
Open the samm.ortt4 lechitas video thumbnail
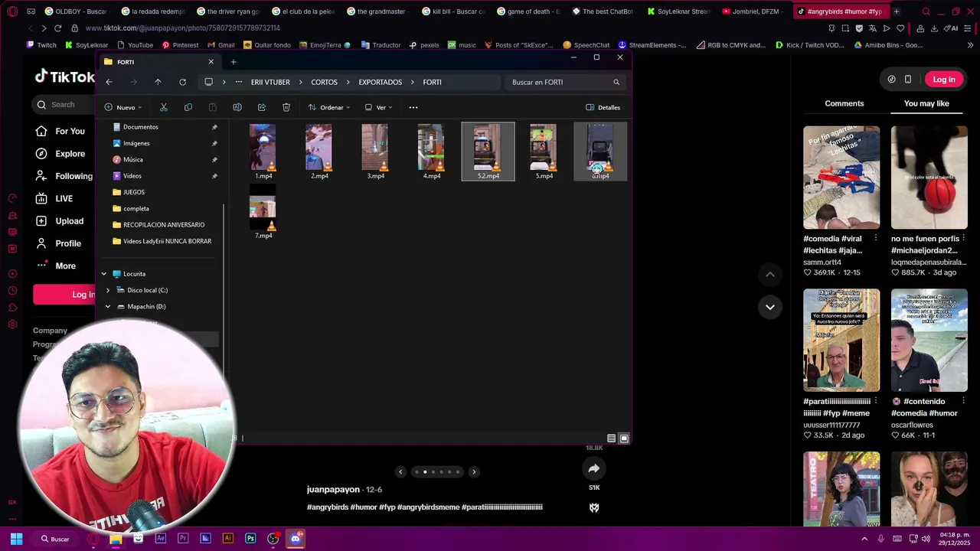(841, 178)
